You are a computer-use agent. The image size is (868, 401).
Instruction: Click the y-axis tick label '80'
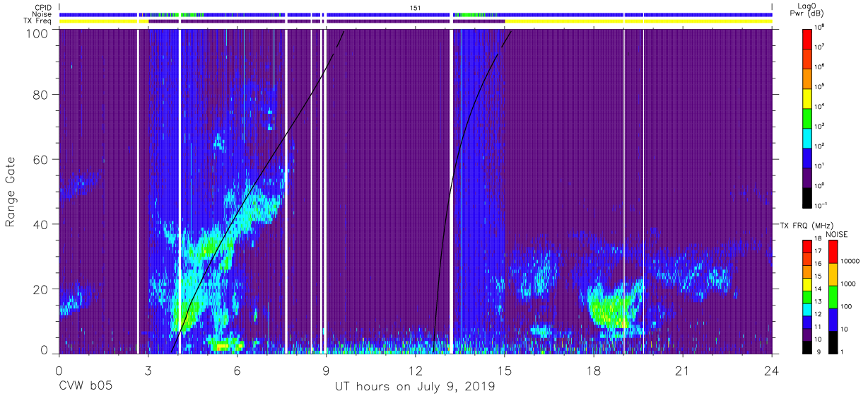(x=40, y=94)
